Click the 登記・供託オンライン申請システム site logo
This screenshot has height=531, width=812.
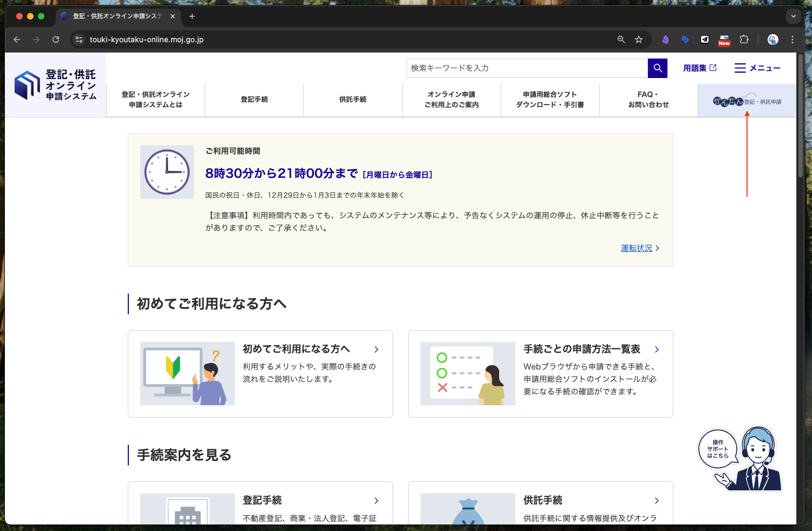56,85
